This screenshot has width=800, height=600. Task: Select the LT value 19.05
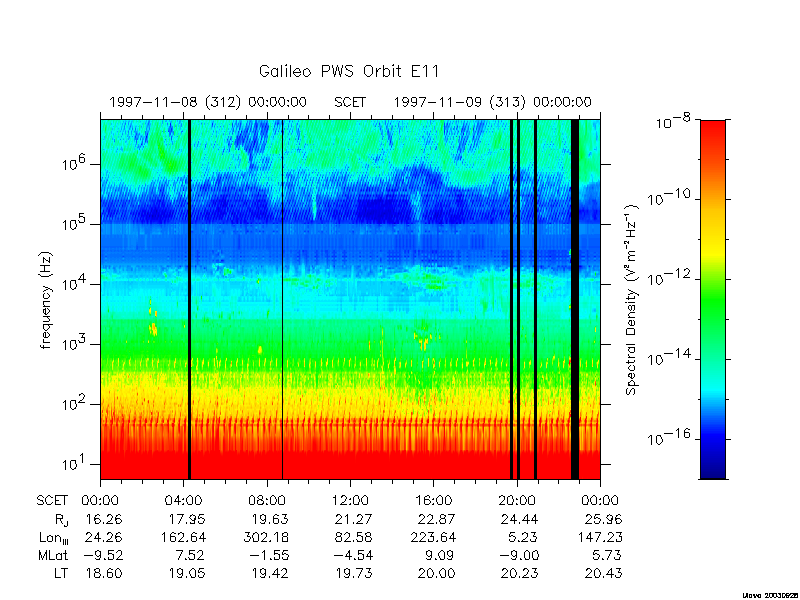click(187, 573)
